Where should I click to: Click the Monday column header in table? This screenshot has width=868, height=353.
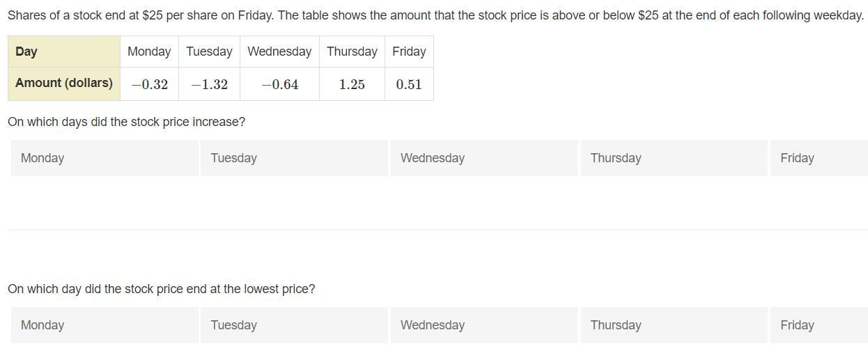click(x=149, y=52)
